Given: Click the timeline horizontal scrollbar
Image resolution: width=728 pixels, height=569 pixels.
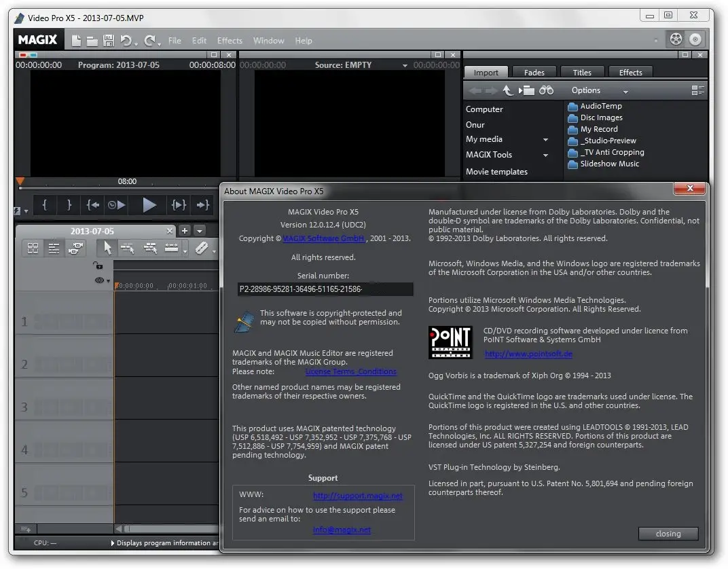Looking at the screenshot, I should point(167,529).
